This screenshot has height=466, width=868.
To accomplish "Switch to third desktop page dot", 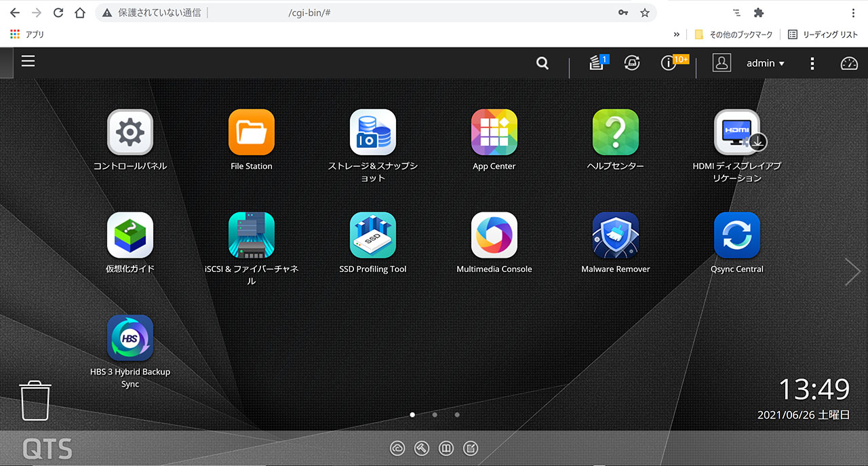I will tap(457, 414).
